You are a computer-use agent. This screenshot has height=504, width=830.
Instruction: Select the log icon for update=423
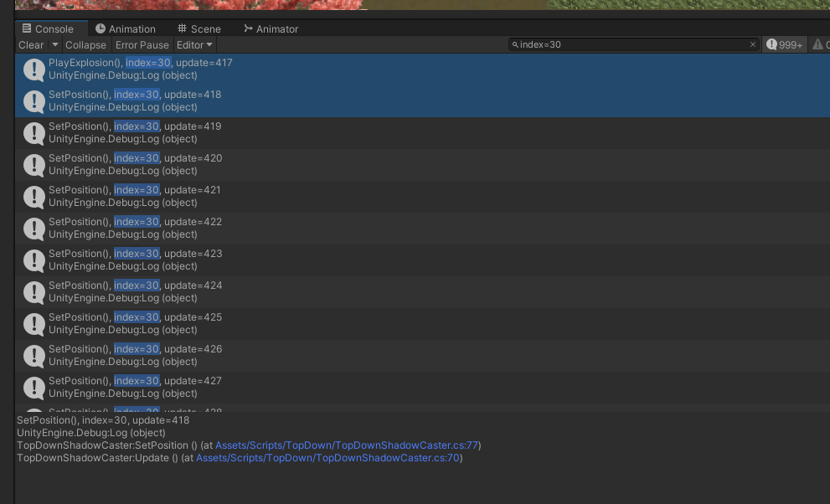coord(34,260)
